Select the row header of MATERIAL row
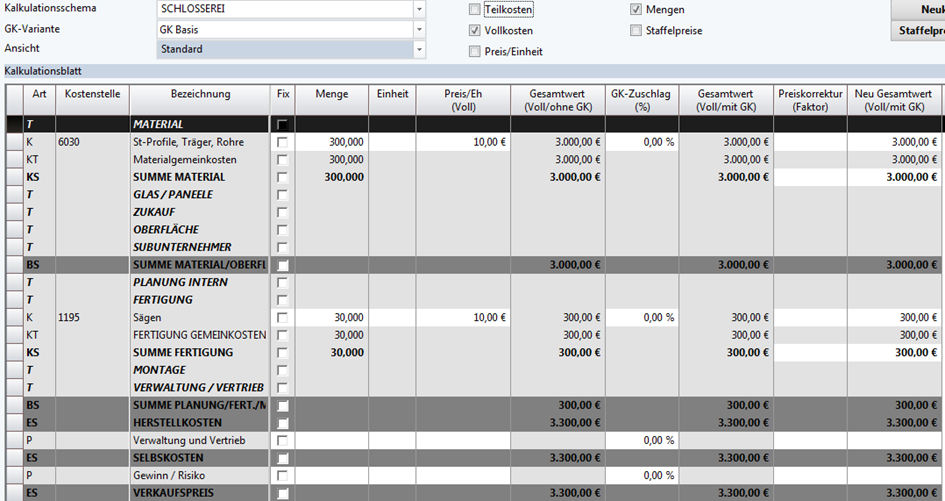 (x=14, y=124)
